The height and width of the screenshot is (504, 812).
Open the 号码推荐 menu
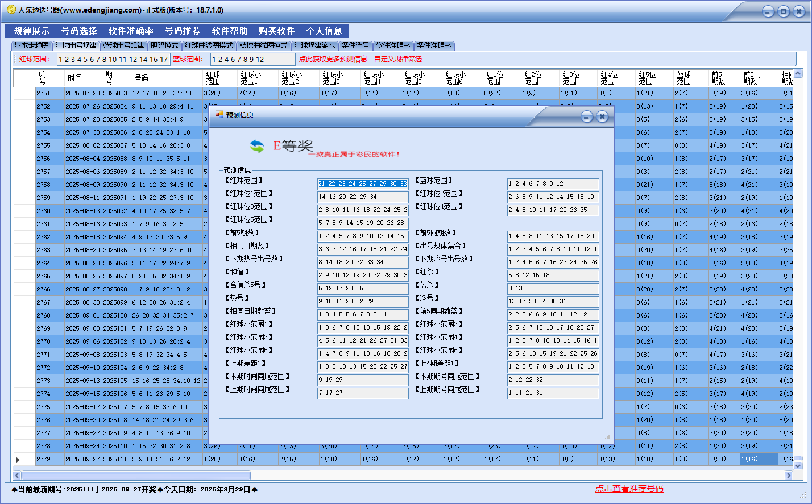click(183, 31)
